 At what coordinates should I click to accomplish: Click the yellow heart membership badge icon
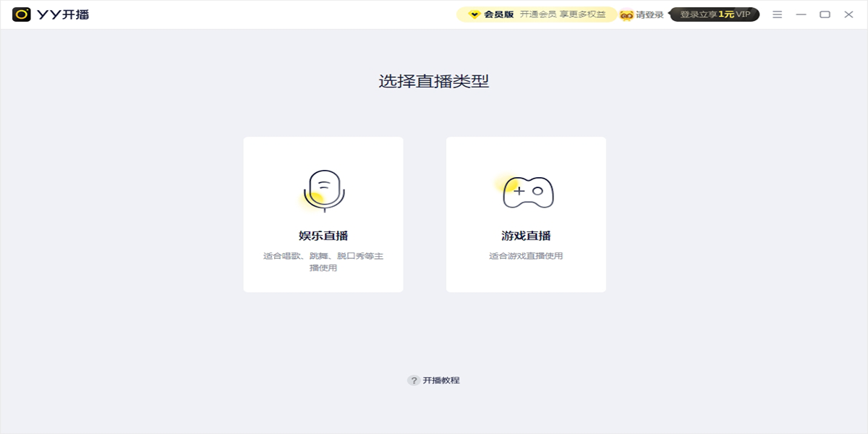coord(475,14)
